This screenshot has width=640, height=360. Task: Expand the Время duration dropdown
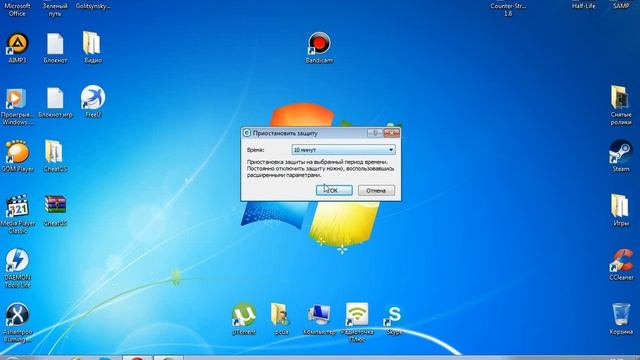(343, 150)
